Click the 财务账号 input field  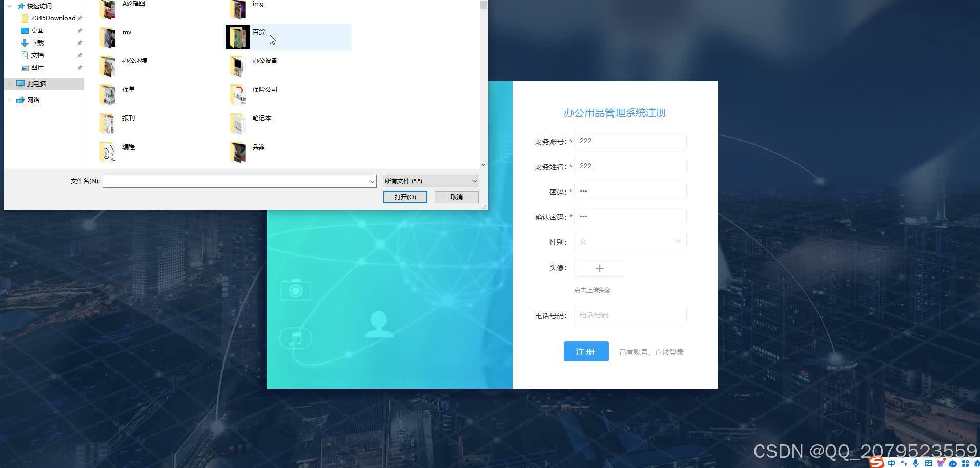[630, 141]
